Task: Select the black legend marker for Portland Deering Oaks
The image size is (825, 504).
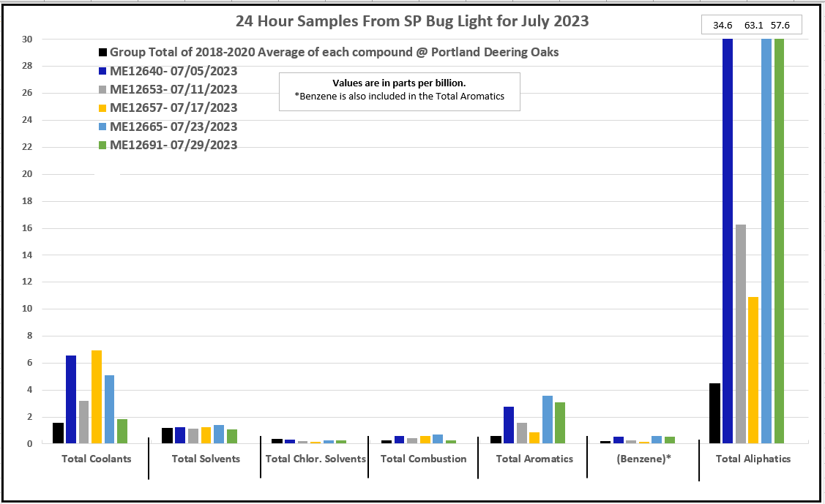Action: click(103, 53)
